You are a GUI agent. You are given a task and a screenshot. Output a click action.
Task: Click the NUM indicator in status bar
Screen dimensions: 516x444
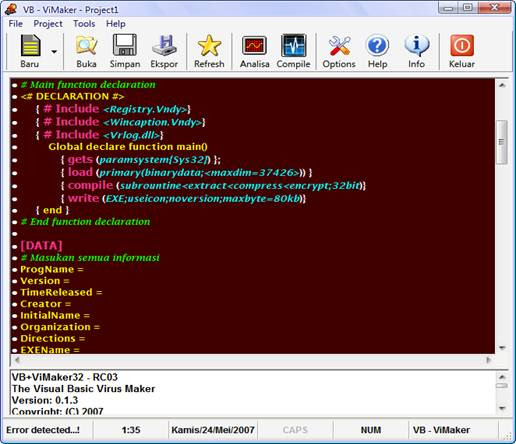(371, 430)
